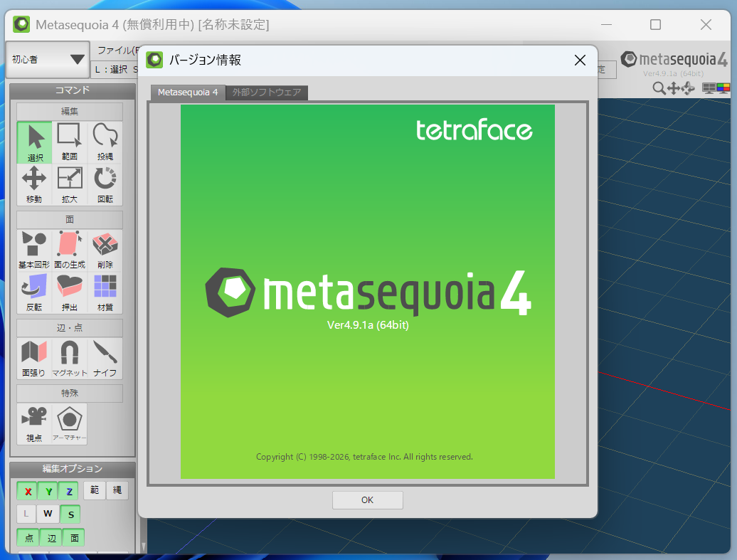The width and height of the screenshot is (737, 560).
Task: Choose the 反転 flip tool
Action: click(34, 292)
